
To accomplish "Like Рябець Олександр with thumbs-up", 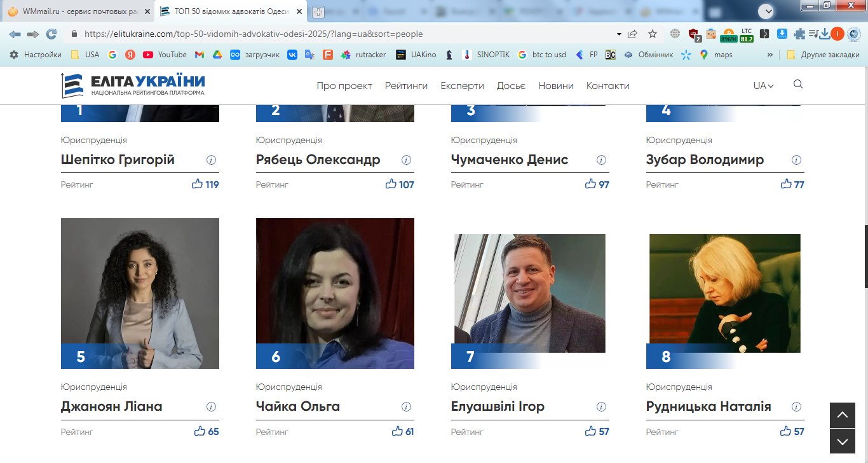I will [x=391, y=184].
